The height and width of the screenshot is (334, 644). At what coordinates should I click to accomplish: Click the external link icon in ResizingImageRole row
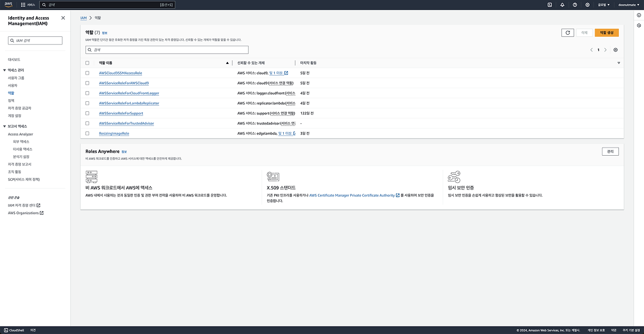click(295, 133)
